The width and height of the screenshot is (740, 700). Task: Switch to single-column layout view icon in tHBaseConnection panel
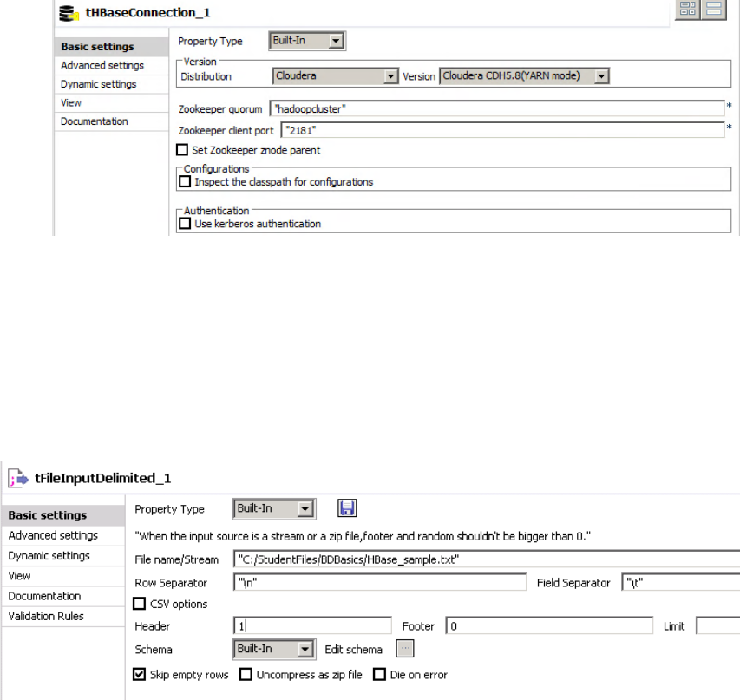tap(714, 9)
